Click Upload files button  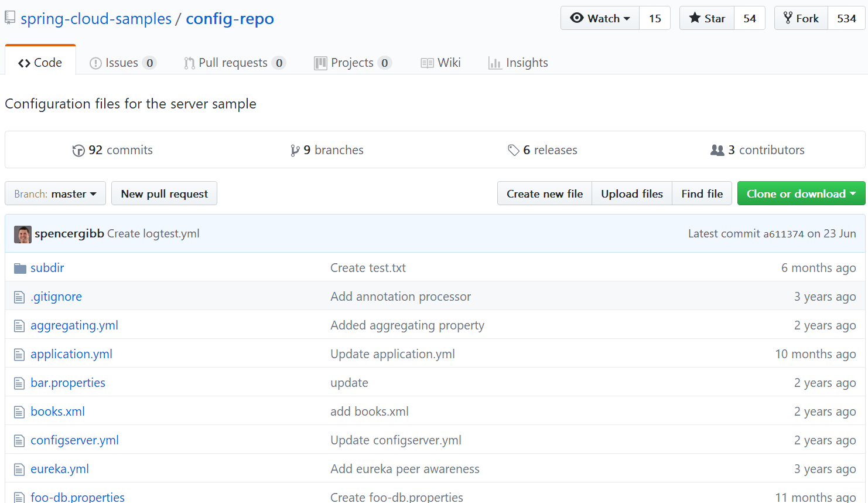(x=632, y=193)
